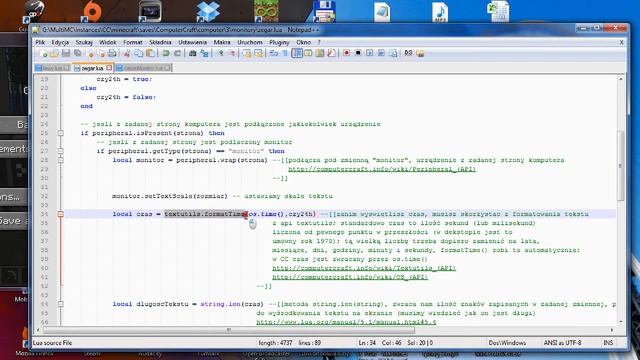Screen dimensions: 640x360
Task: Toggle synchronized horizontal scrolling
Action: (x=258, y=53)
